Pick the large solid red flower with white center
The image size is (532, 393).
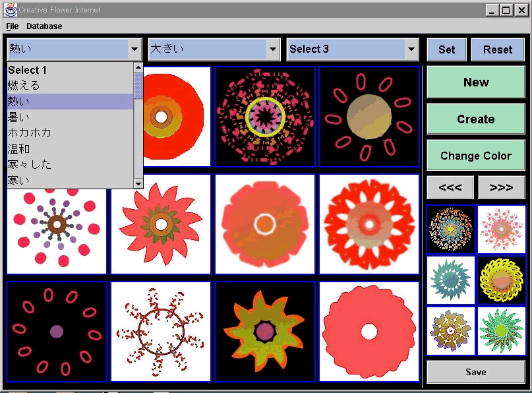point(369,332)
